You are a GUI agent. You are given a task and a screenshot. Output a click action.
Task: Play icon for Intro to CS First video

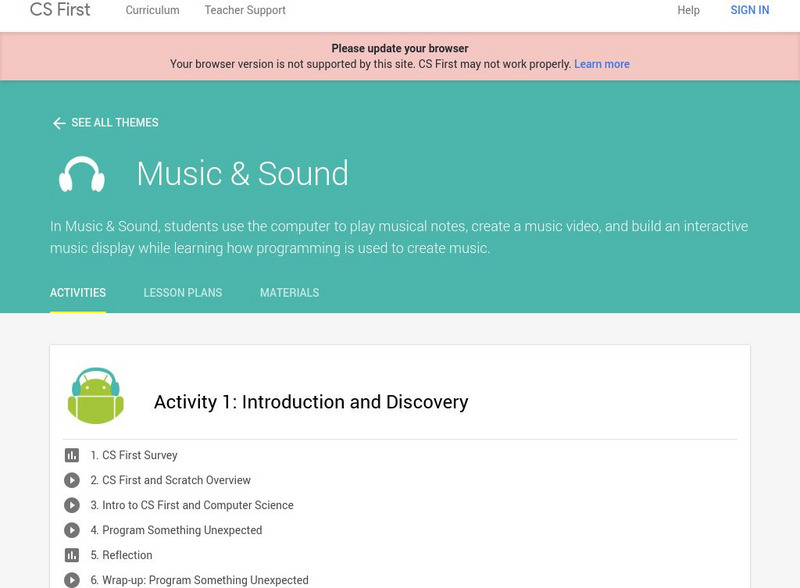click(72, 505)
